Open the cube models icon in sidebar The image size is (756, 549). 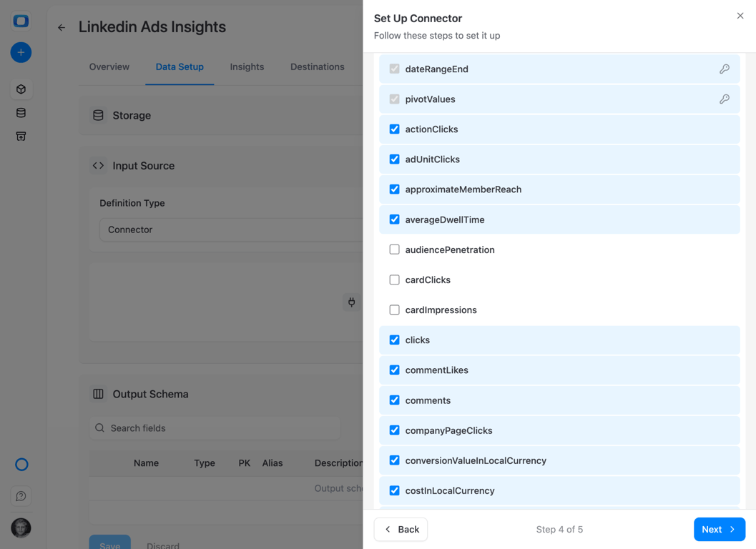click(21, 89)
